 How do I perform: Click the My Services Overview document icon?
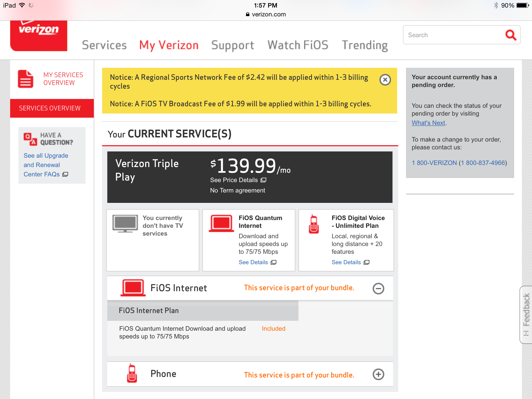click(x=25, y=79)
